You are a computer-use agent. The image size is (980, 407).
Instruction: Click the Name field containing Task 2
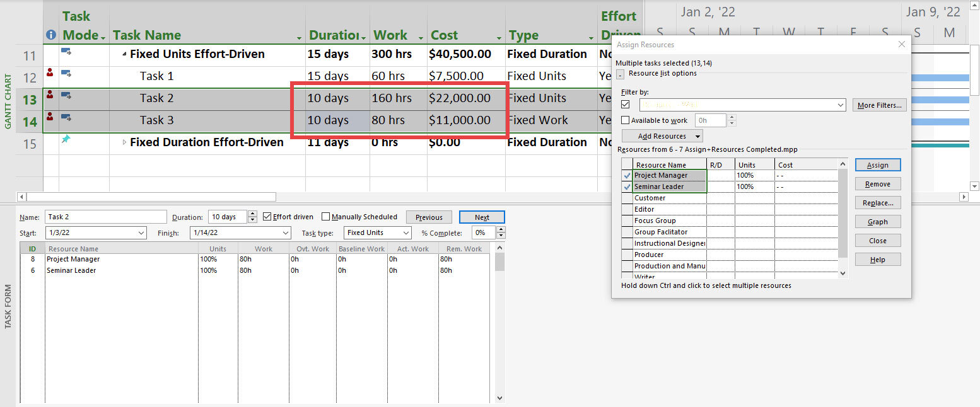[x=106, y=217]
